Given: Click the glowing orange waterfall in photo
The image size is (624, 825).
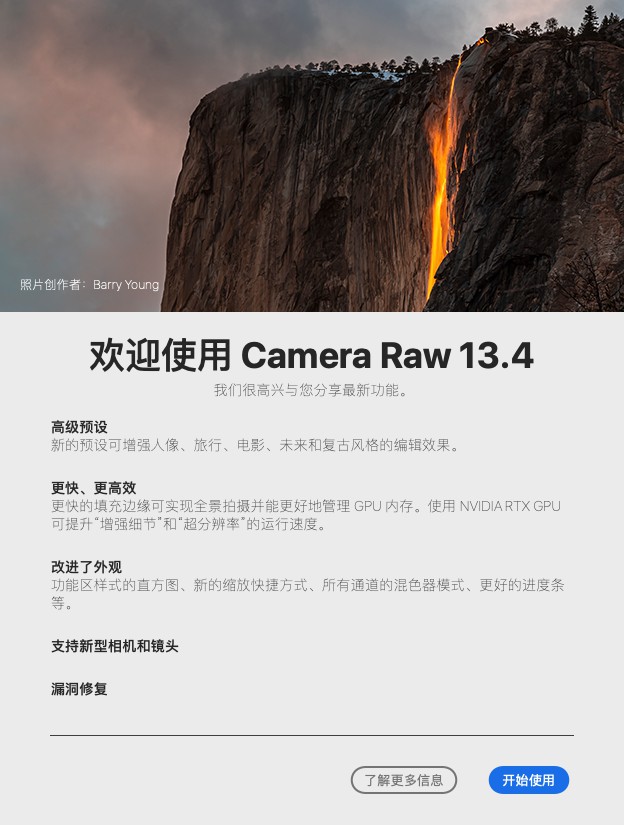Looking at the screenshot, I should pyautogui.click(x=441, y=174).
